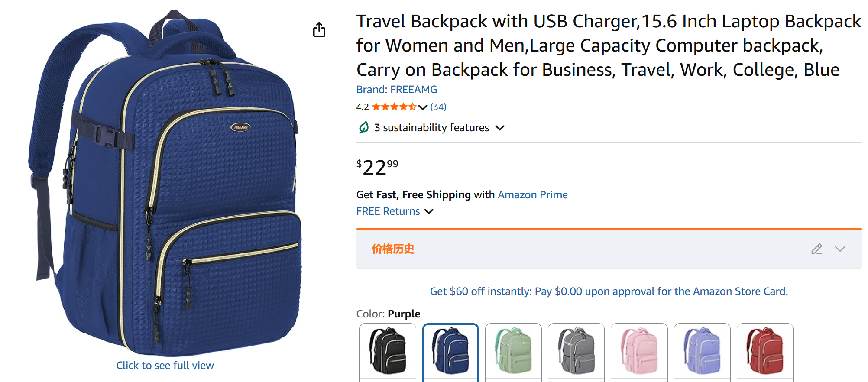Select the pink backpack color swatch

coord(639,351)
